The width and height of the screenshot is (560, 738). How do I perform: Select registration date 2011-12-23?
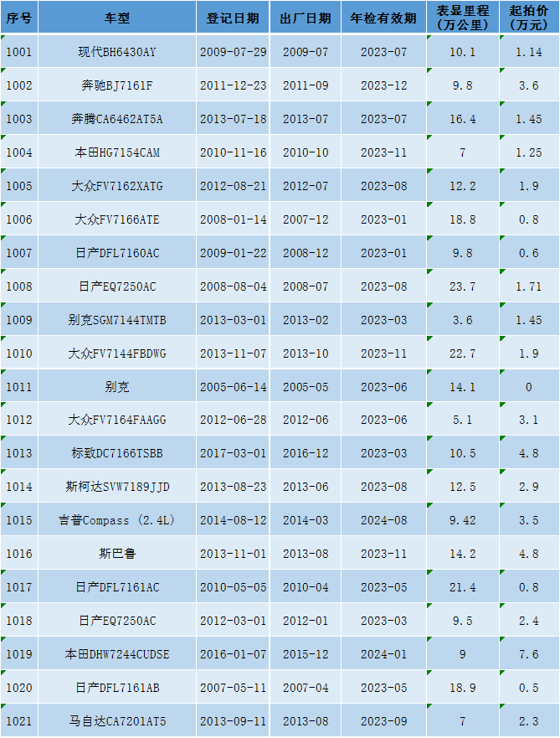[233, 85]
